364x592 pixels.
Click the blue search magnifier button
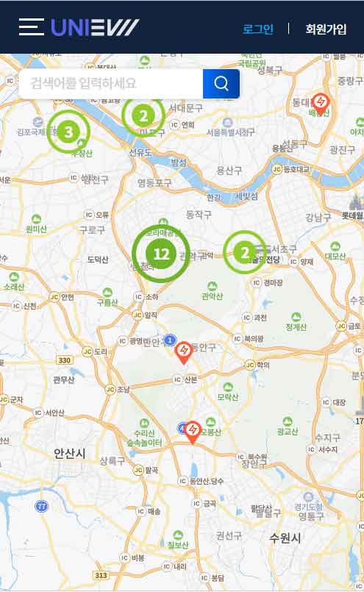(x=221, y=83)
